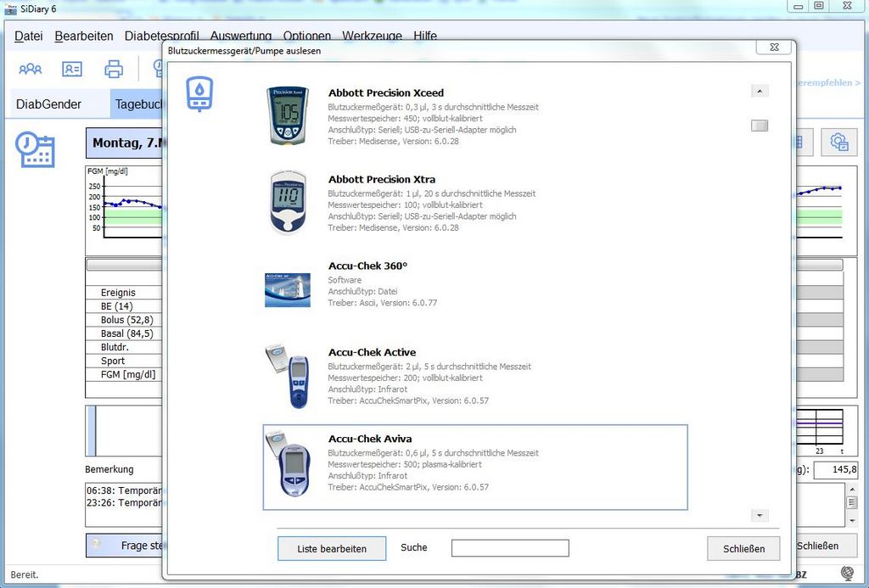
Task: Open the Werkzeuge menu
Action: 372,36
